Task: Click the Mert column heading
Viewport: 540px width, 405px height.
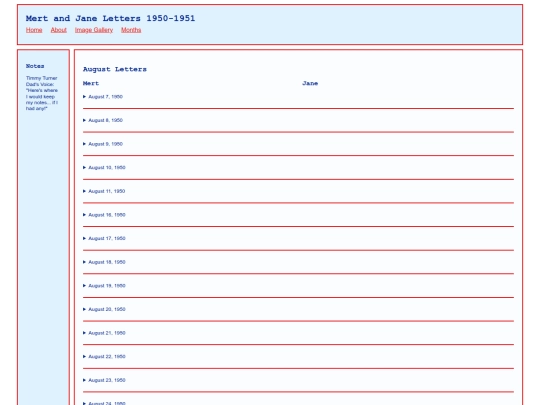Action: pos(91,83)
